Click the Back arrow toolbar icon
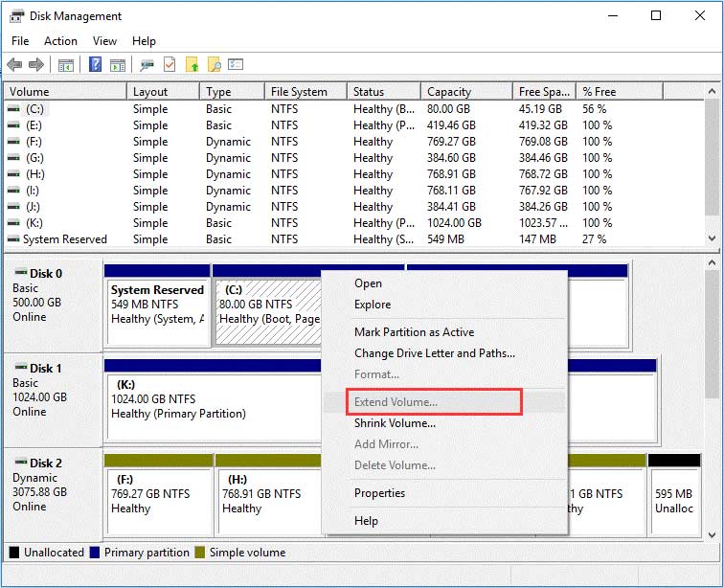724x588 pixels. click(14, 65)
